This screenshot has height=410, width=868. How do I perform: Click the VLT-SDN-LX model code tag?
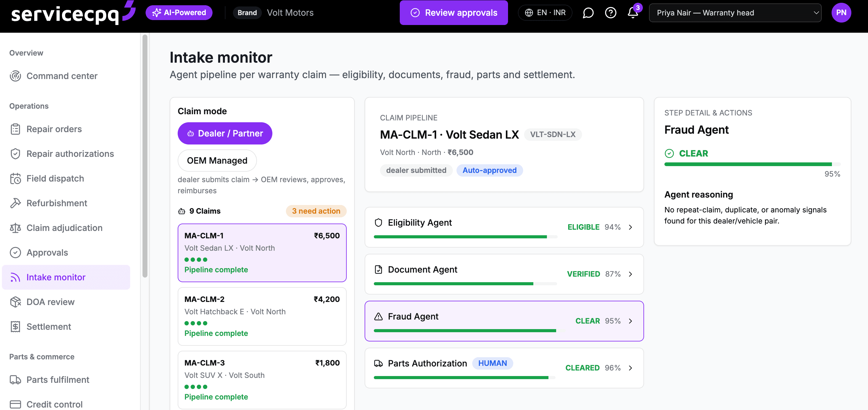pos(553,135)
